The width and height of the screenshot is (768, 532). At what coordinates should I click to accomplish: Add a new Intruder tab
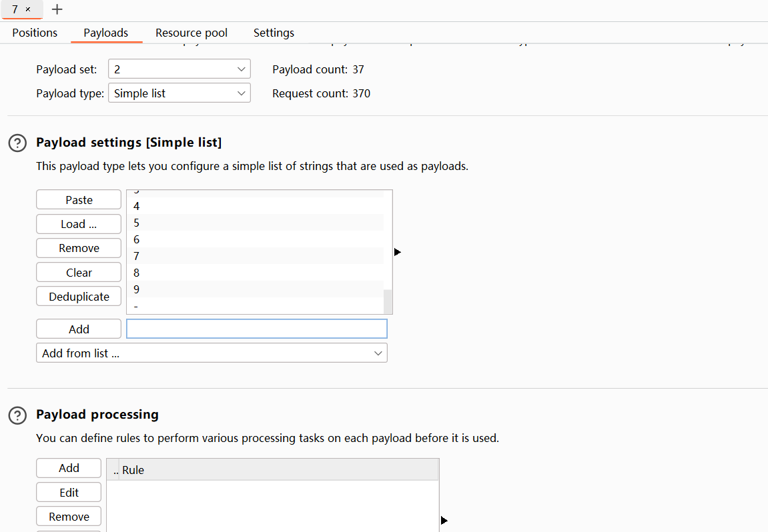(x=57, y=9)
